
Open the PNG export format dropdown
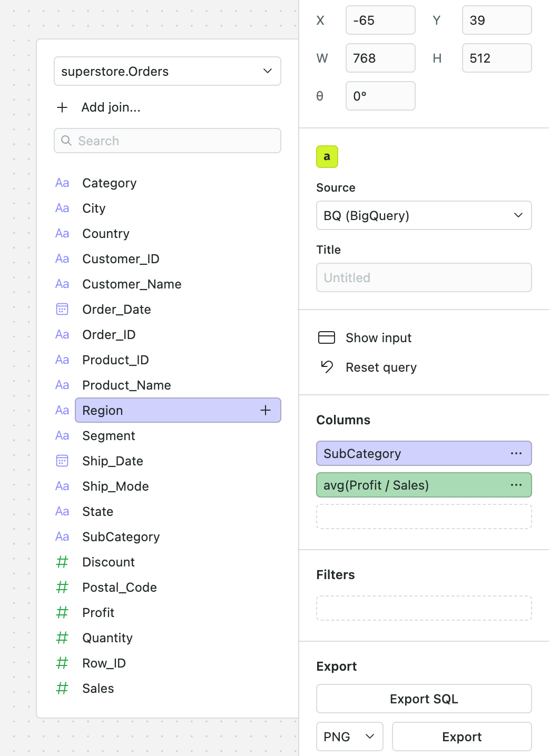(349, 737)
